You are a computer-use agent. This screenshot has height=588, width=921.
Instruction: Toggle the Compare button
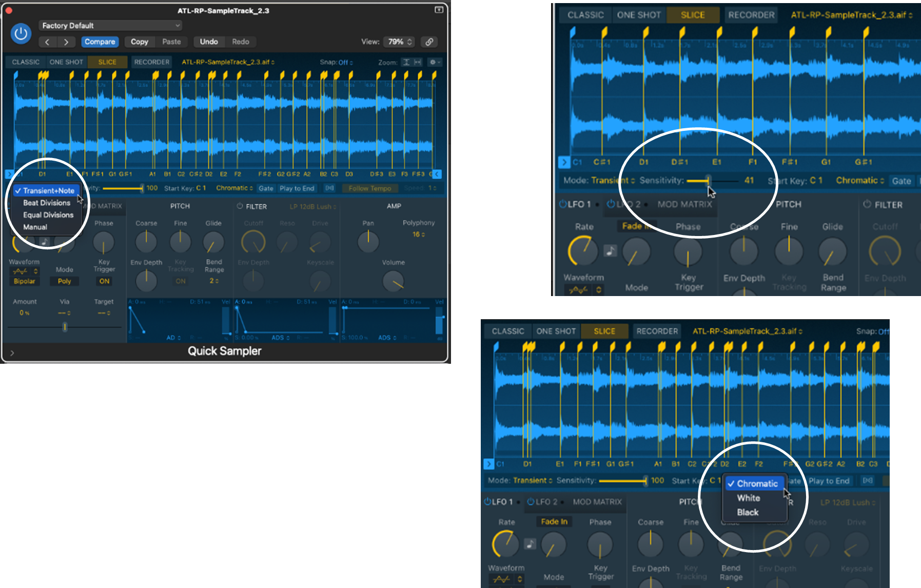point(100,42)
